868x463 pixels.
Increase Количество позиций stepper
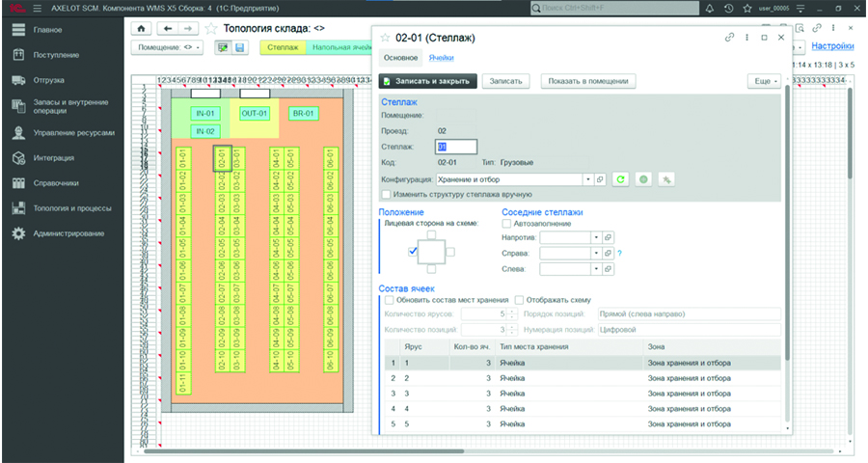[x=512, y=327]
